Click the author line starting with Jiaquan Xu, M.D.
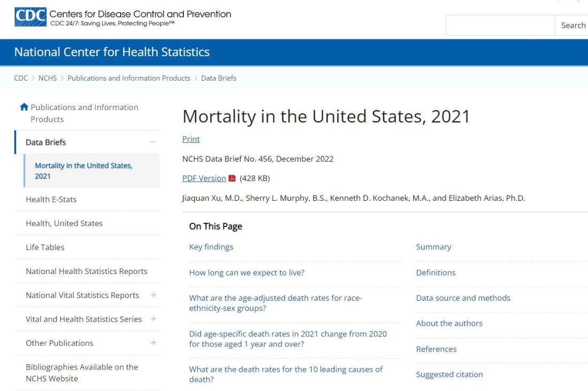This screenshot has height=391, width=588. (x=354, y=198)
